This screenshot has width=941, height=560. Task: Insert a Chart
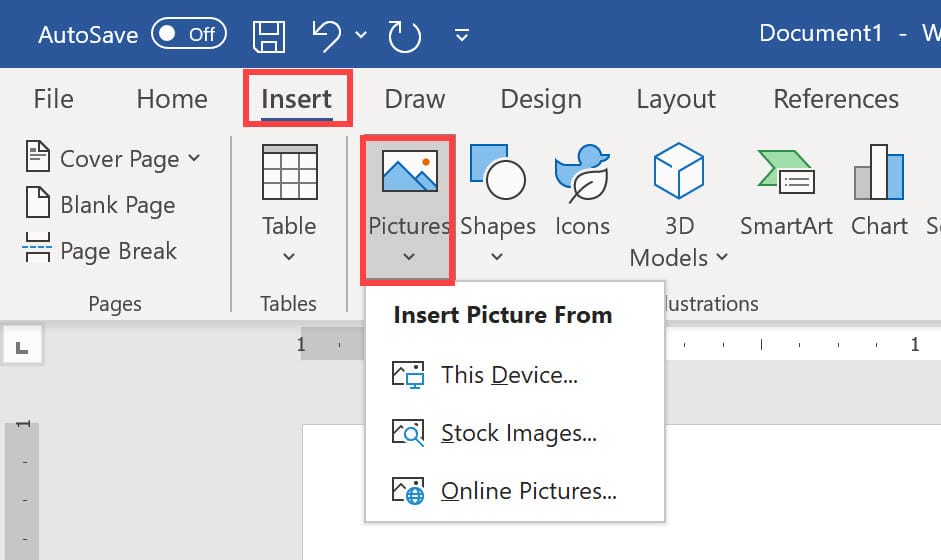[879, 190]
